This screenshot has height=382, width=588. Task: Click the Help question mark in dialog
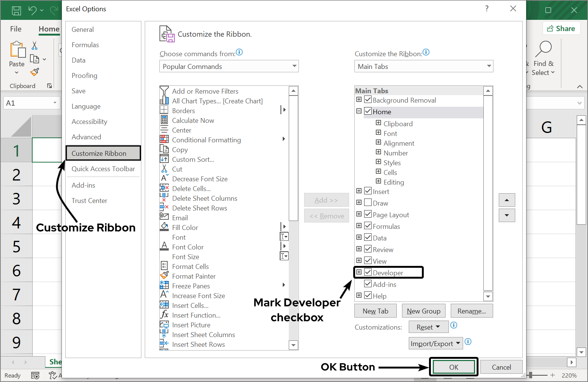487,9
